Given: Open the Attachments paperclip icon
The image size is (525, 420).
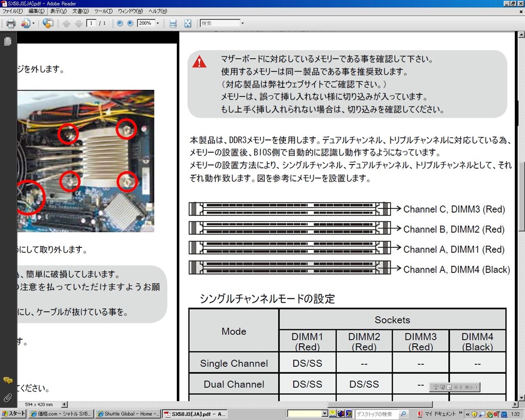Looking at the screenshot, I should pos(7,397).
